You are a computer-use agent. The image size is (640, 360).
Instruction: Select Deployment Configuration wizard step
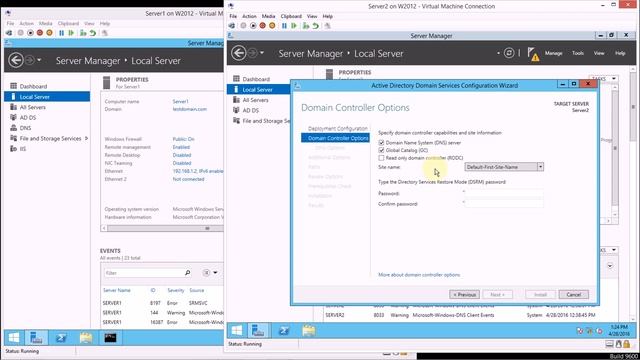(x=338, y=129)
